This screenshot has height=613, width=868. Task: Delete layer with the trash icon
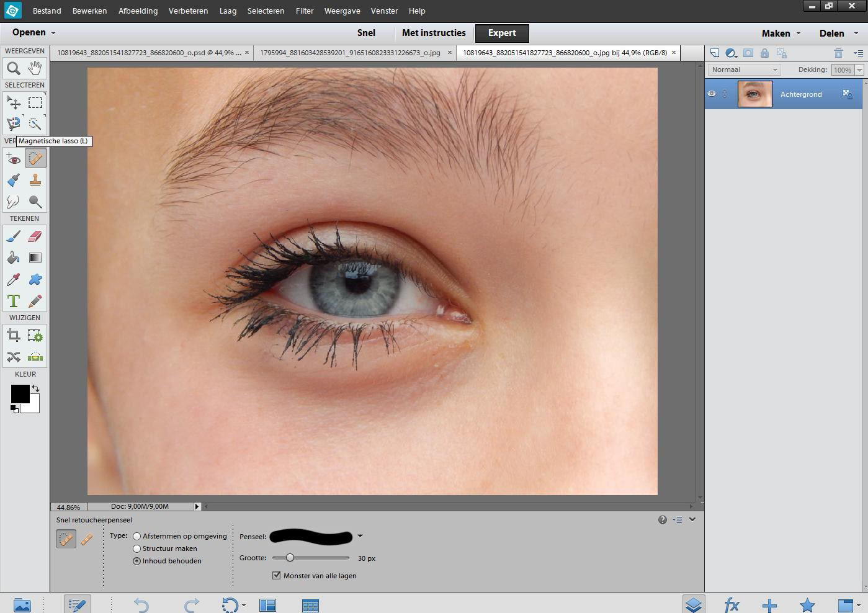(838, 53)
